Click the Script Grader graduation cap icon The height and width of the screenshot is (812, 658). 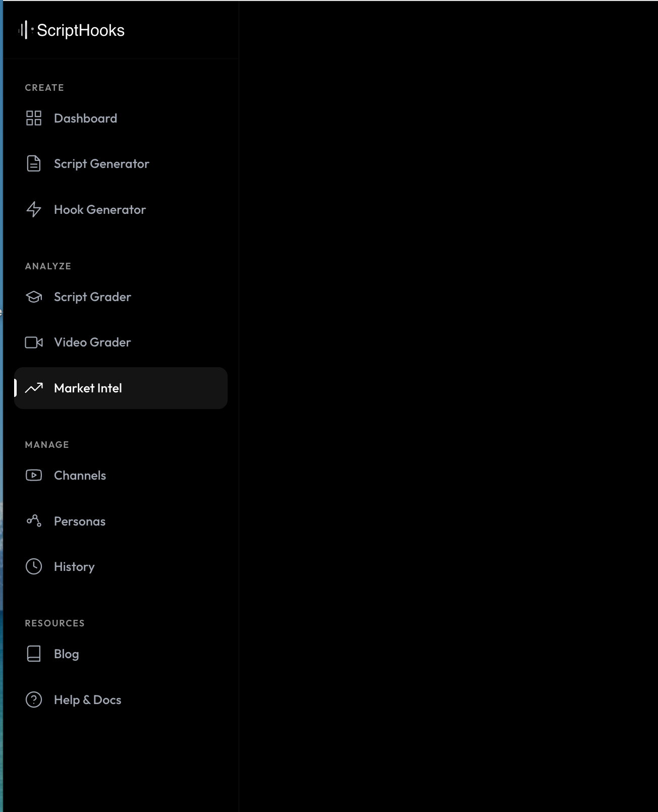[34, 297]
